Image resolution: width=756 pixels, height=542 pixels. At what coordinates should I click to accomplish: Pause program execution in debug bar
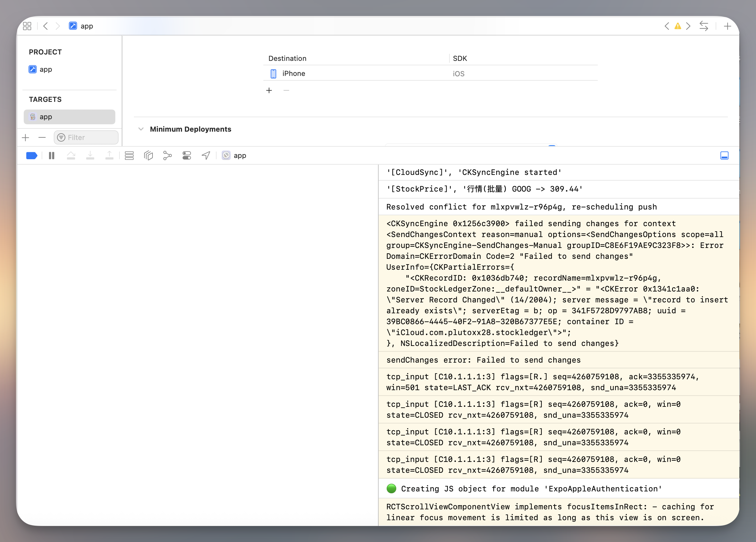pyautogui.click(x=51, y=156)
